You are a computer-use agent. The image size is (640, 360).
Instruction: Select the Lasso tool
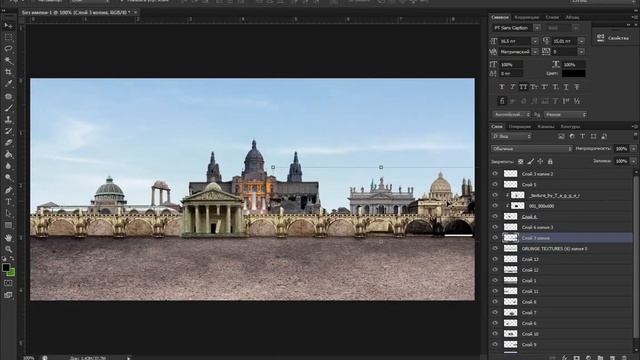8,49
